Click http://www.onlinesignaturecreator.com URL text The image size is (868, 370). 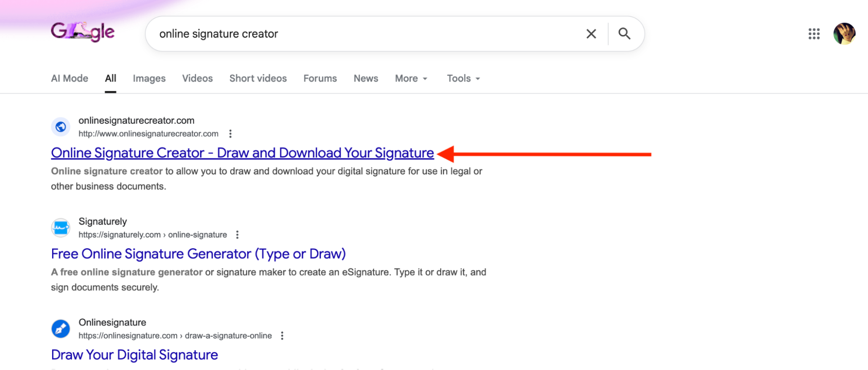click(x=148, y=134)
